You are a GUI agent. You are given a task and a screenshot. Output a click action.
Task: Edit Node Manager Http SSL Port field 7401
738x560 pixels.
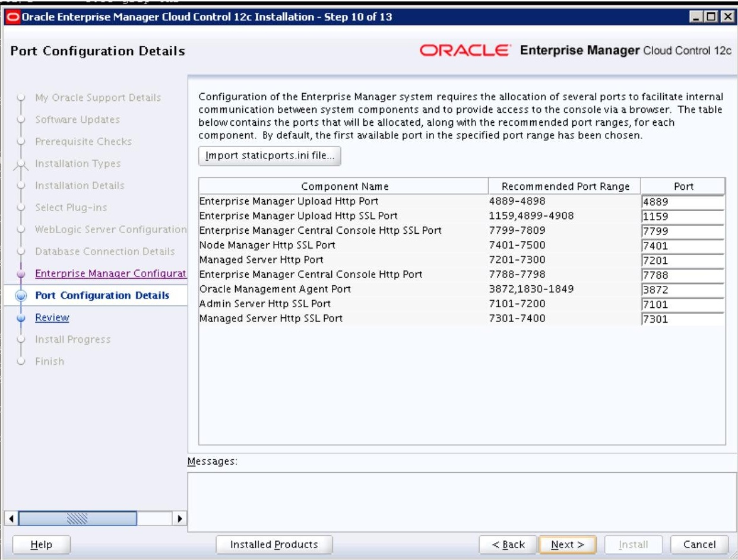coord(683,246)
